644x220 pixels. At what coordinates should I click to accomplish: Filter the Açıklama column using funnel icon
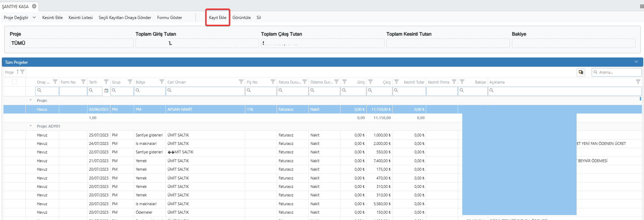click(638, 82)
